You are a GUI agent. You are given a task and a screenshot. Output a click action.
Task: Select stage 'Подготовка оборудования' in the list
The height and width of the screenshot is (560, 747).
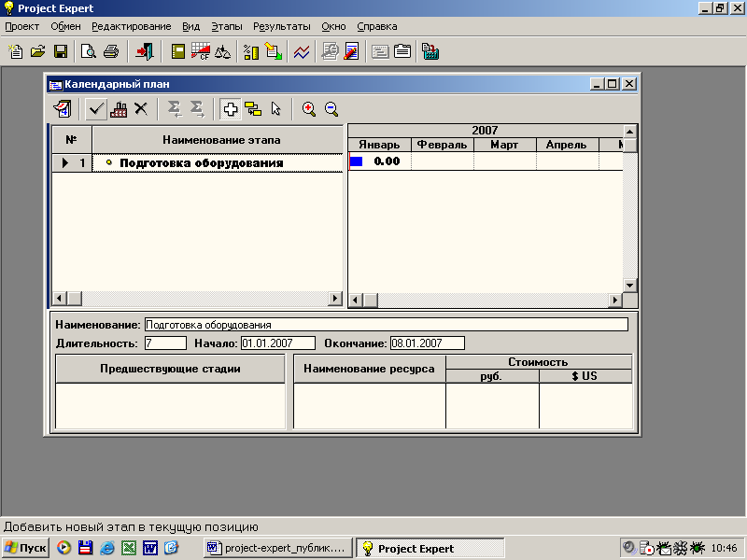coord(218,162)
